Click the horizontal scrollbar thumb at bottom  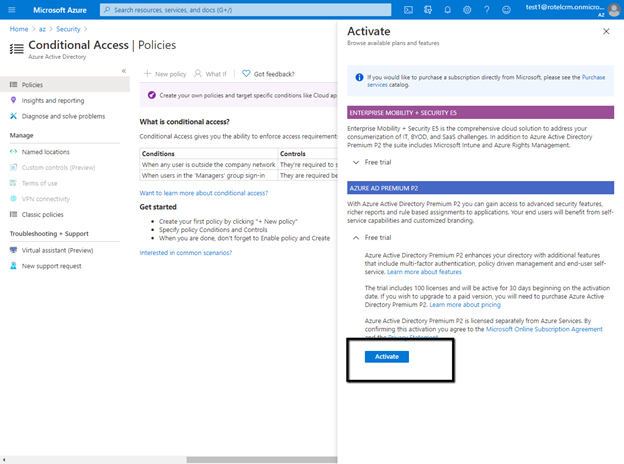click(x=262, y=460)
